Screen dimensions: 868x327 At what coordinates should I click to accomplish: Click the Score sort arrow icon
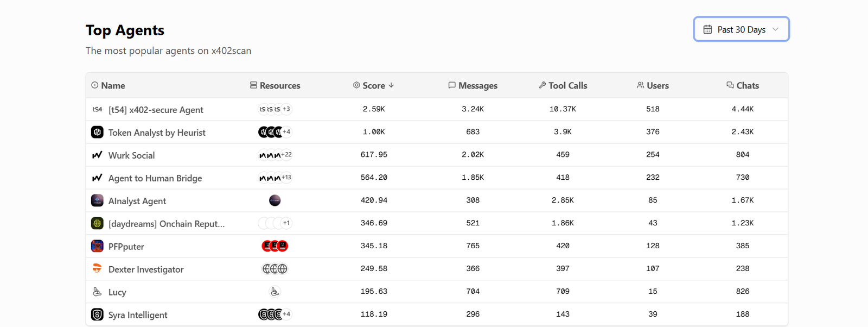[x=391, y=85]
